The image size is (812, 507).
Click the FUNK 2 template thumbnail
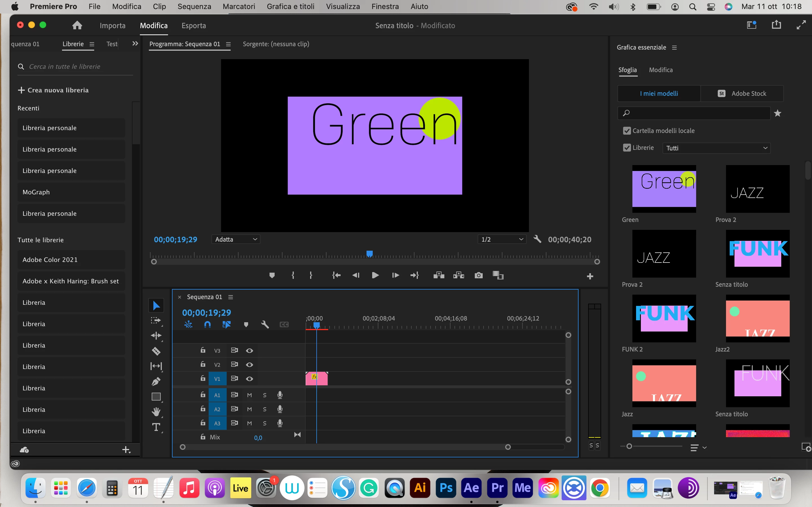[x=664, y=318]
